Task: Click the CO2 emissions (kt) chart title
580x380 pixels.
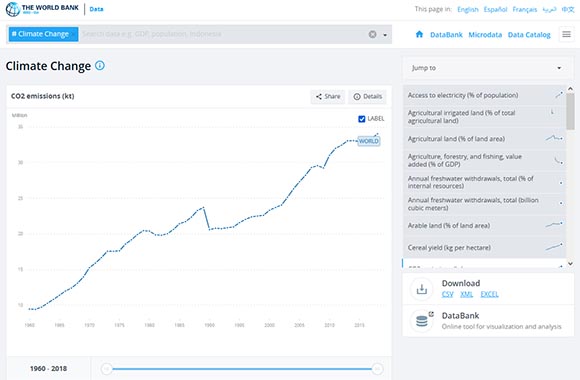Action: point(43,96)
